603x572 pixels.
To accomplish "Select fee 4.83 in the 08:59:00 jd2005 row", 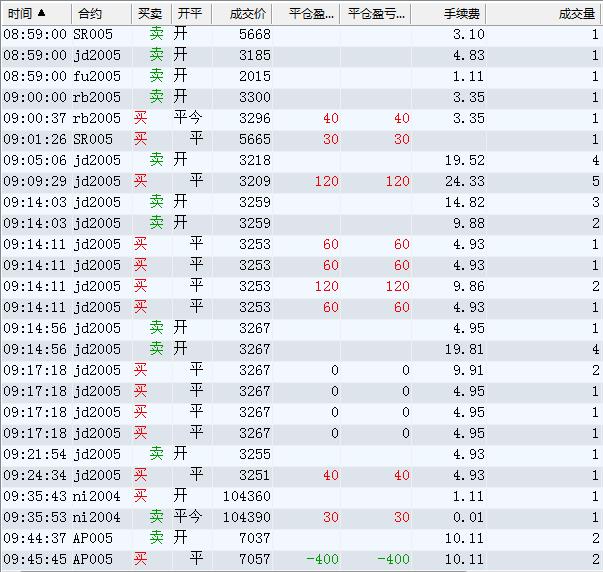I will [x=468, y=55].
